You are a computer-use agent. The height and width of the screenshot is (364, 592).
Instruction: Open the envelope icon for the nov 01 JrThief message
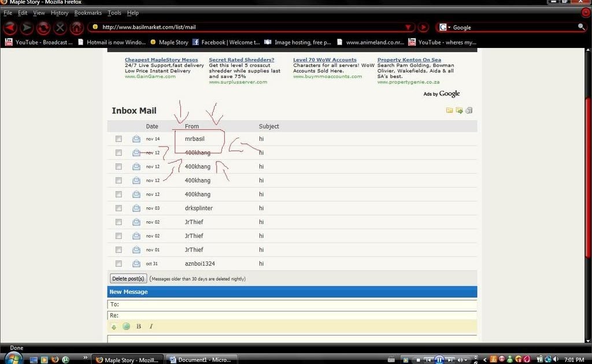click(136, 250)
